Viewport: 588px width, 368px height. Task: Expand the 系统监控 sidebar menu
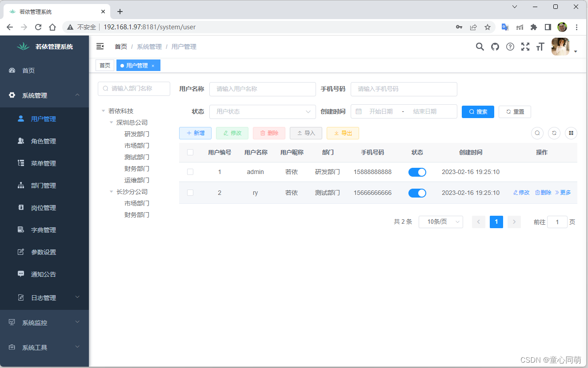pos(44,322)
